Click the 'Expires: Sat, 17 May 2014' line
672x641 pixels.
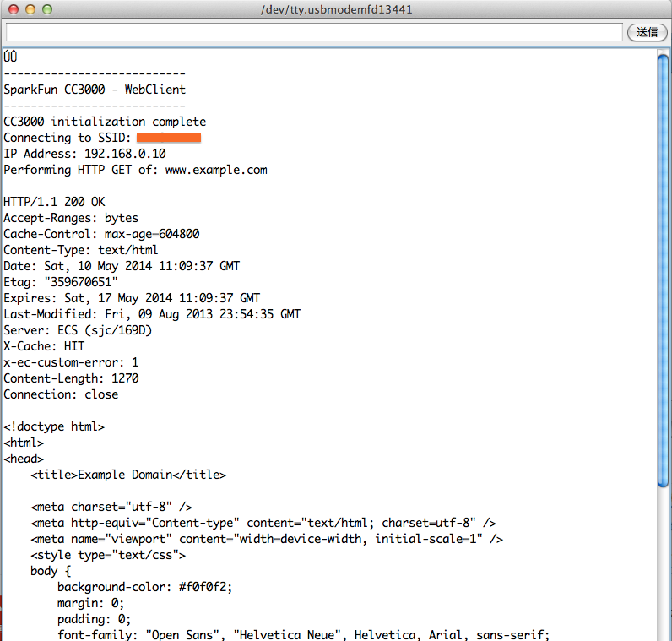click(132, 298)
